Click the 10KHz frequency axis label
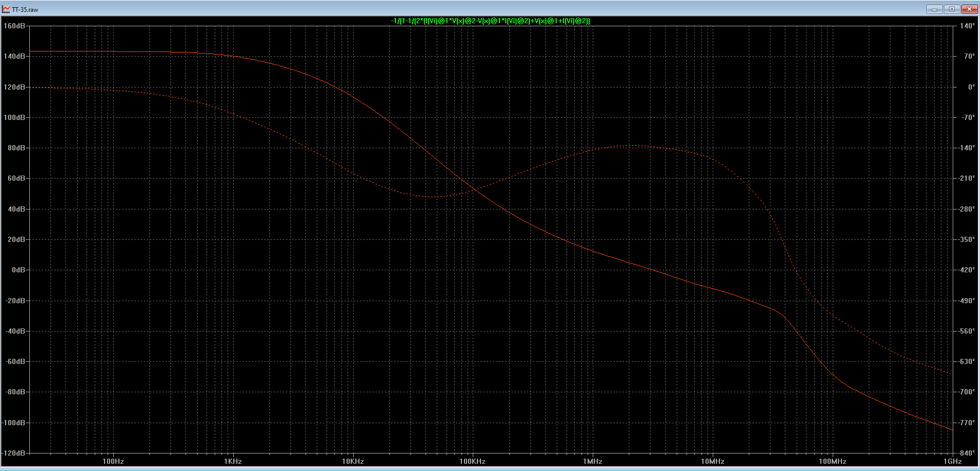 click(x=353, y=461)
